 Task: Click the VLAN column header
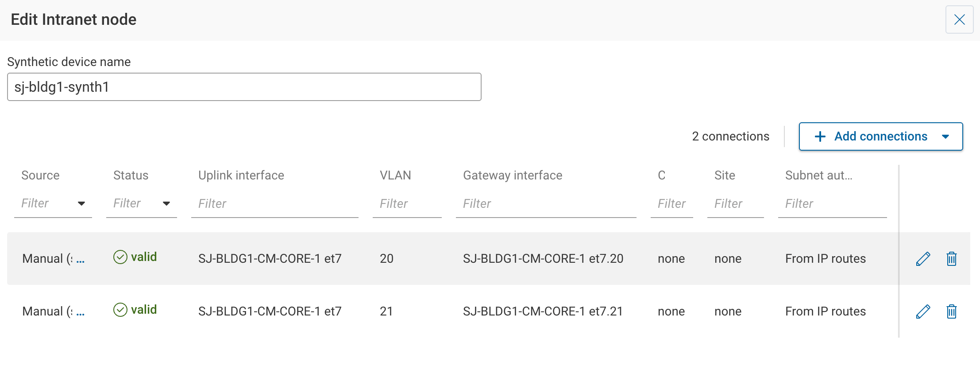click(395, 175)
